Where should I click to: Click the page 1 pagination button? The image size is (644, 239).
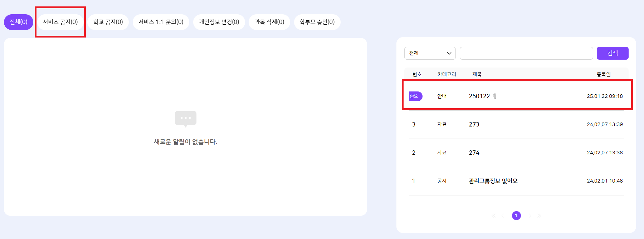(x=516, y=215)
